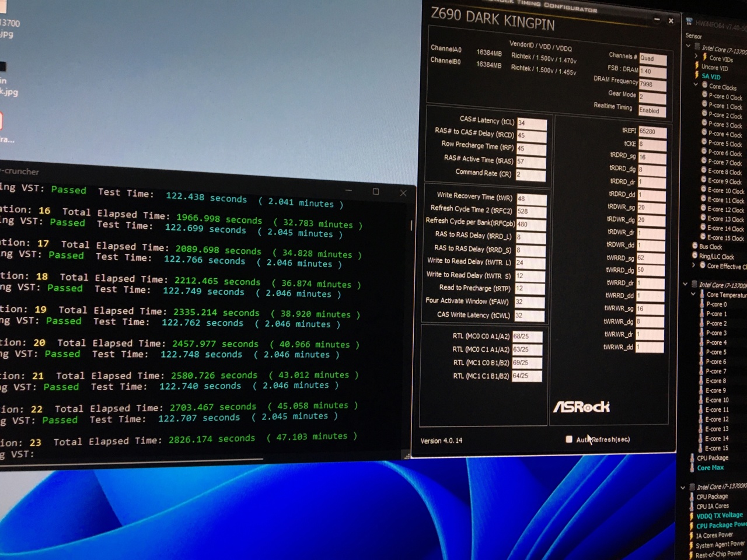Select the CPU IA Cores sensor row

(710, 506)
